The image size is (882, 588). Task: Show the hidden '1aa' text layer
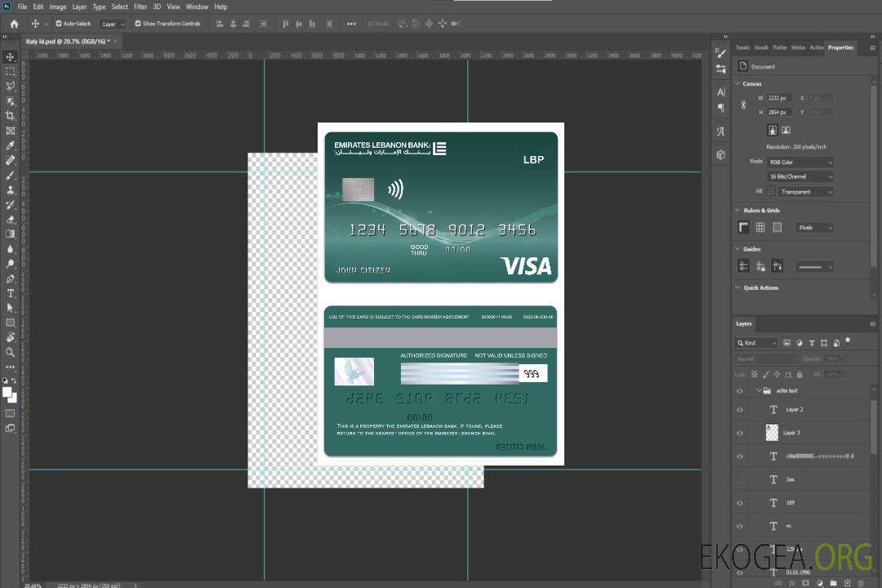[740, 479]
